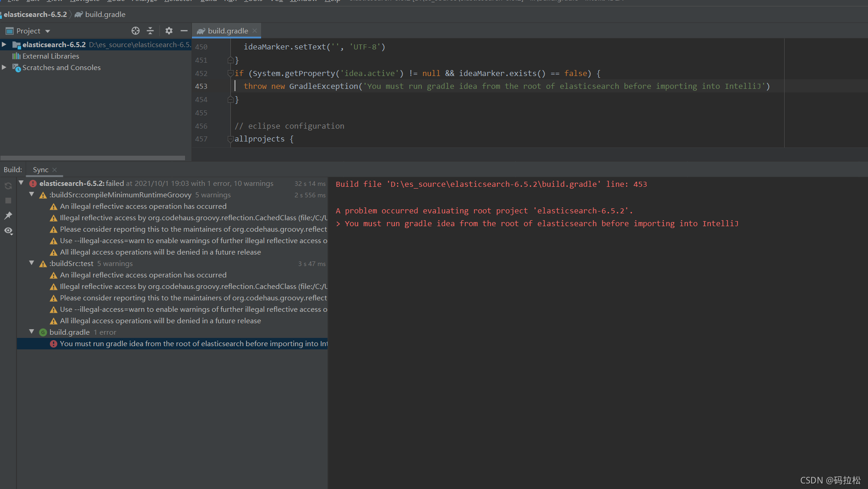Toggle fold marker at line 452
The height and width of the screenshot is (489, 868).
pyautogui.click(x=230, y=73)
